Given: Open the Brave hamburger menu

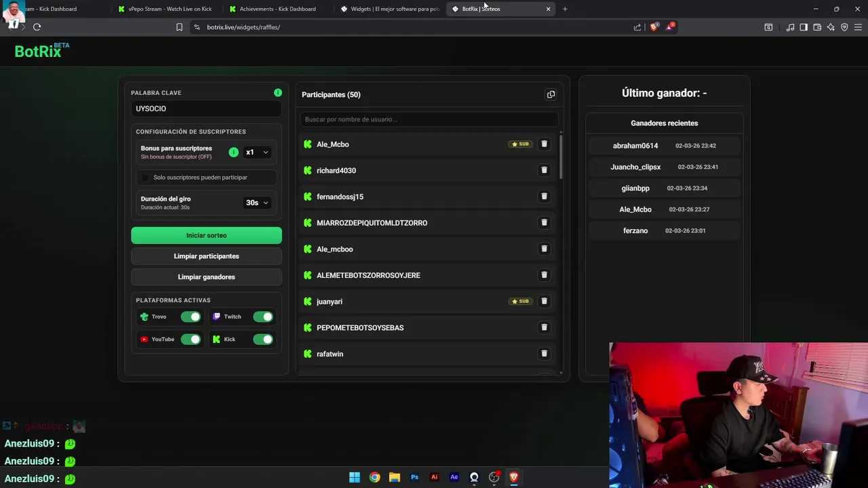Looking at the screenshot, I should [858, 27].
